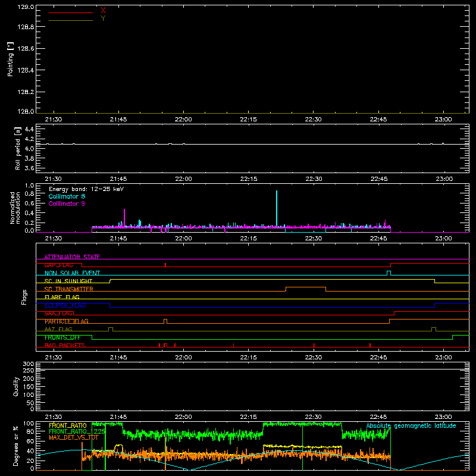
Task: Click the Quality axis title
Action: point(16,386)
